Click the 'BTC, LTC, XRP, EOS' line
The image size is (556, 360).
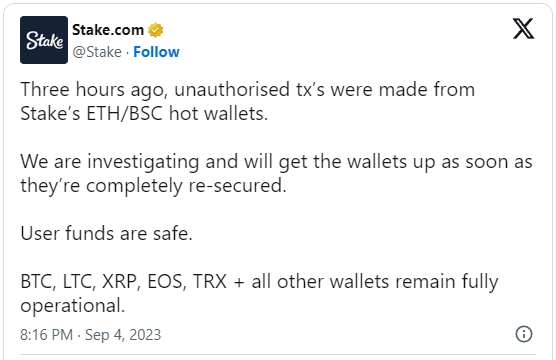[259, 282]
